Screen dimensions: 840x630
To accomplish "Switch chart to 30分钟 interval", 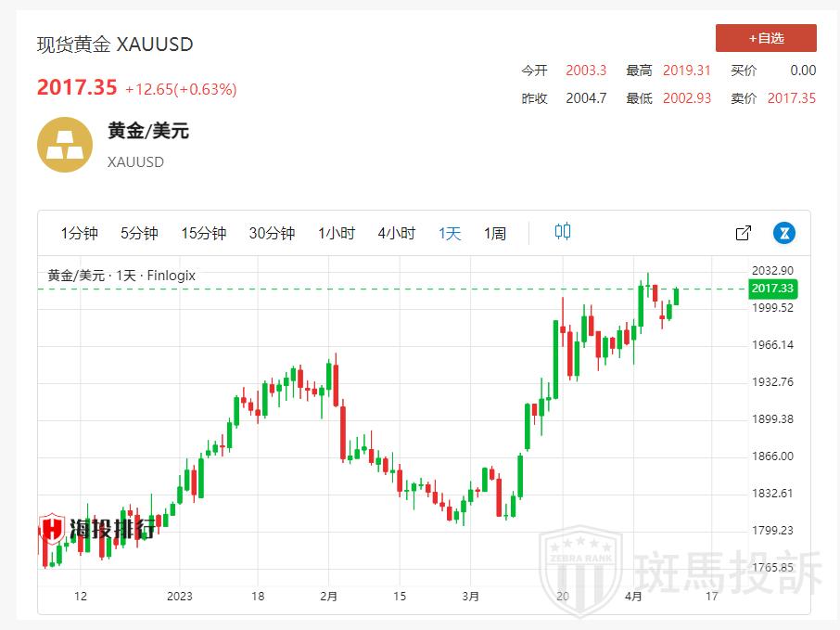I will pos(272,233).
